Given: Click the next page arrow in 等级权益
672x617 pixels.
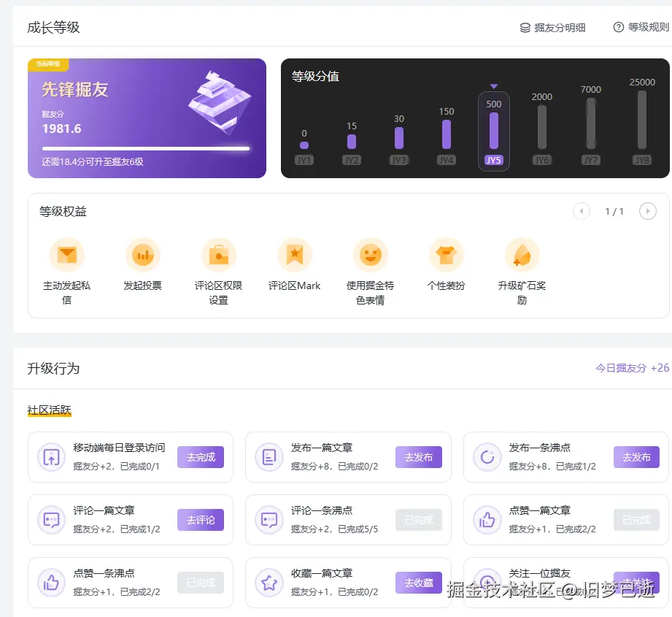Looking at the screenshot, I should click(x=648, y=211).
